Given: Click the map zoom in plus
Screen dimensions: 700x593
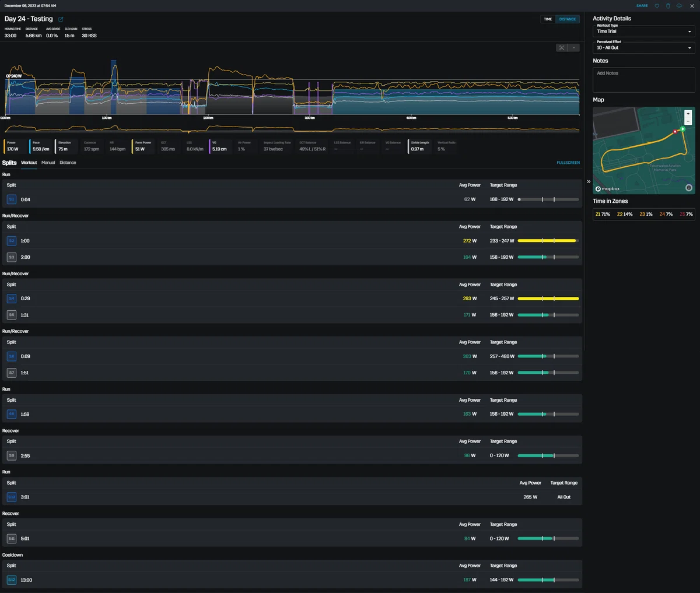Looking at the screenshot, I should (x=688, y=114).
